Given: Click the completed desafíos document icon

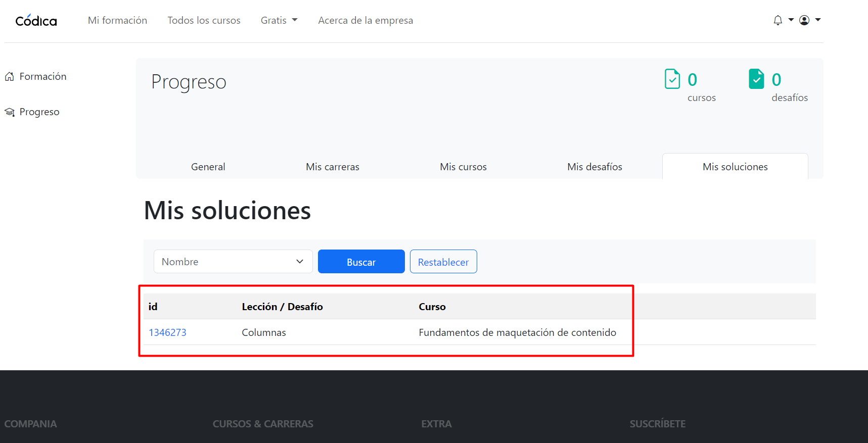Looking at the screenshot, I should [756, 79].
